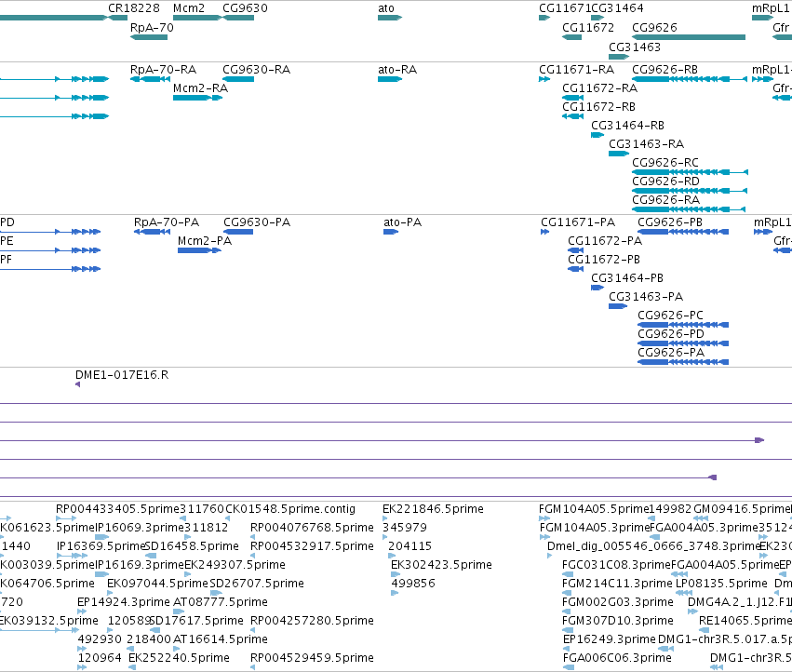792x672 pixels.
Task: Click the CG11672-RA transcript label
Action: click(x=600, y=88)
